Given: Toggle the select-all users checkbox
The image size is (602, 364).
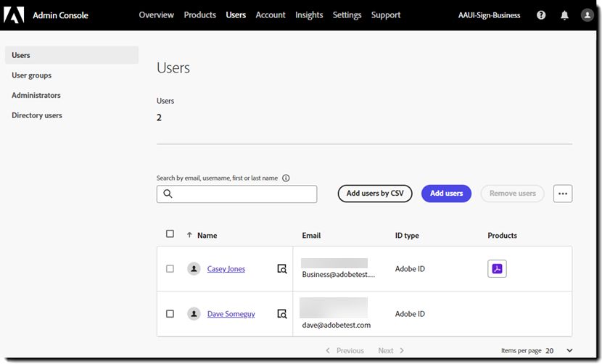Looking at the screenshot, I should click(170, 234).
